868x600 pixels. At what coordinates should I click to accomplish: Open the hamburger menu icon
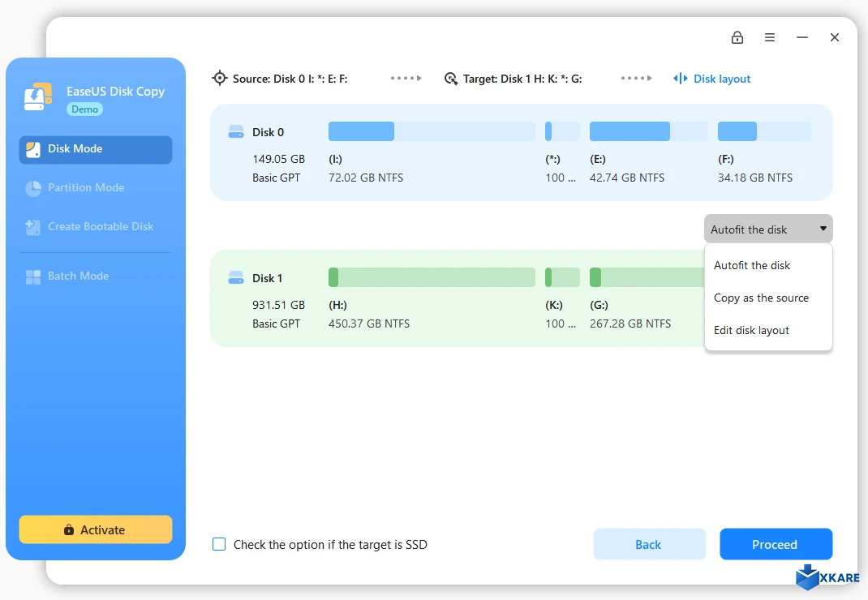click(x=770, y=37)
